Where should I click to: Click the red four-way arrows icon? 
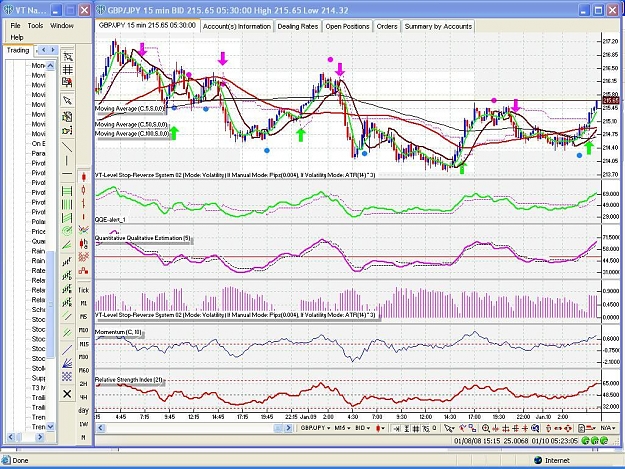click(568, 428)
